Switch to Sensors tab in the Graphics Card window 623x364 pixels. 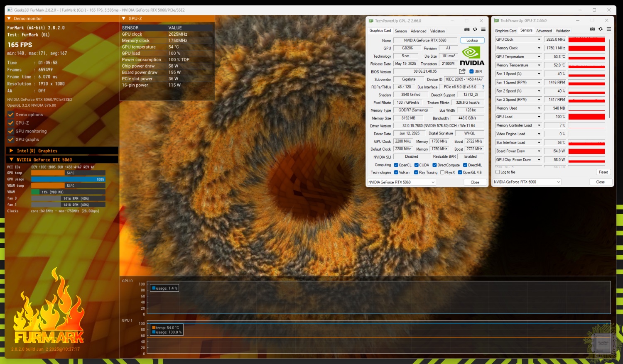[401, 31]
